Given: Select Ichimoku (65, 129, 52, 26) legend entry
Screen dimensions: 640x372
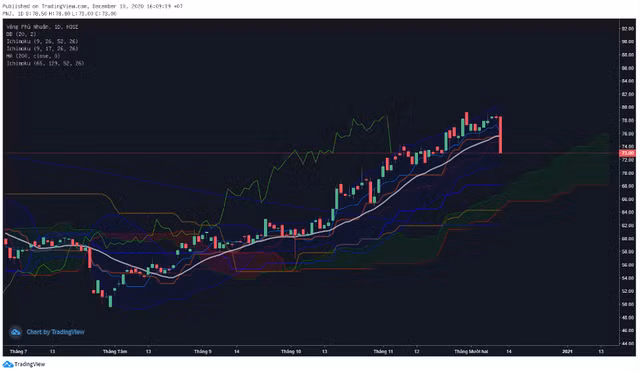Looking at the screenshot, I should pyautogui.click(x=45, y=63).
